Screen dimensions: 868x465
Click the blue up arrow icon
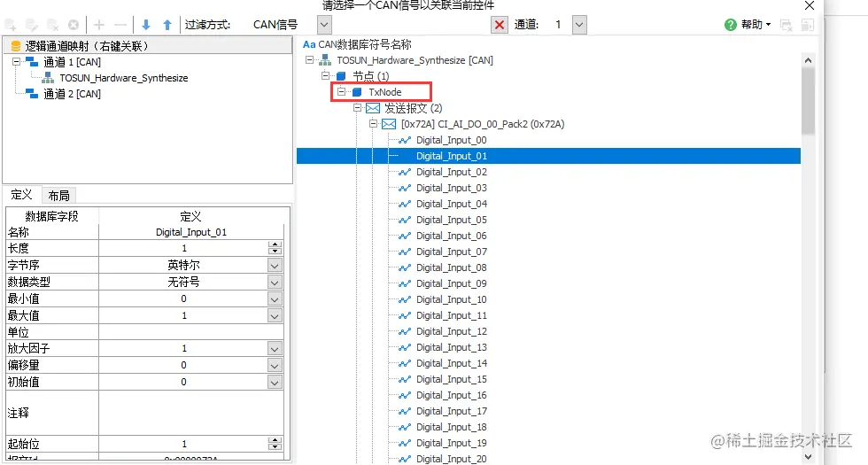coord(167,25)
